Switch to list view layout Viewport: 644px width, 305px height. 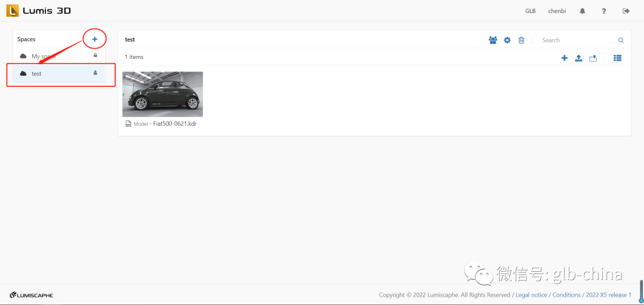[x=617, y=58]
